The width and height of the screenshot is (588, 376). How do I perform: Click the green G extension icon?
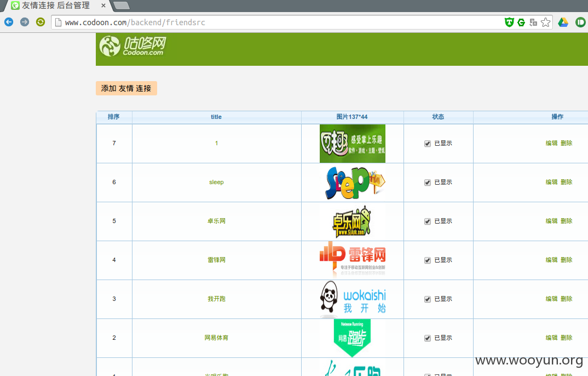[521, 22]
